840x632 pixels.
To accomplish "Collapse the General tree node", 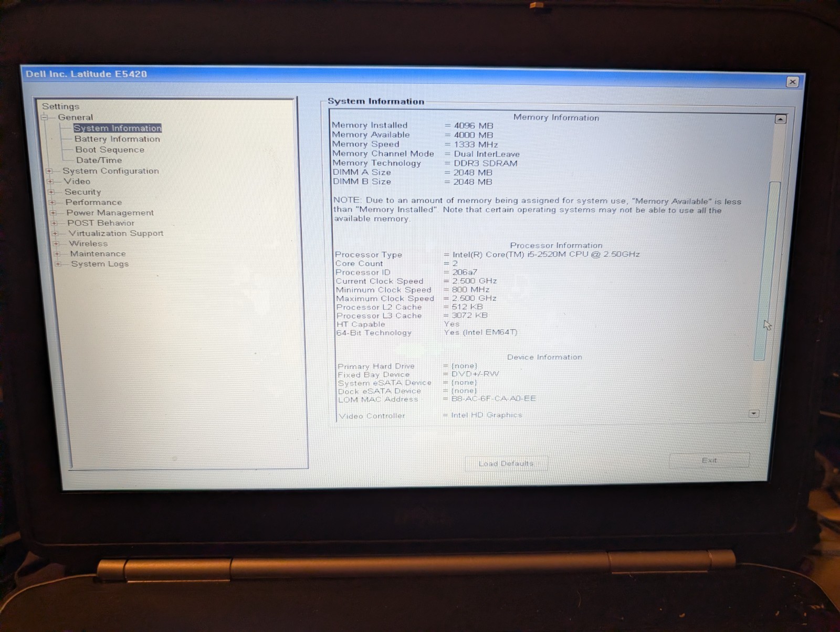I will click(45, 118).
